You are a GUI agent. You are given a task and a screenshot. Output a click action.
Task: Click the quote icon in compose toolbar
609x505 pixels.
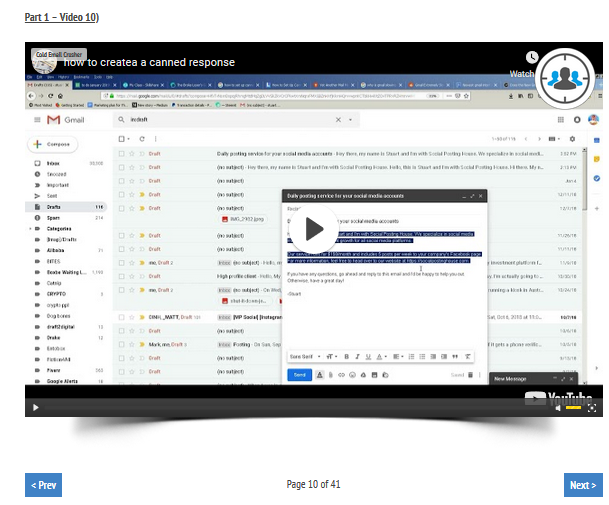(x=455, y=357)
